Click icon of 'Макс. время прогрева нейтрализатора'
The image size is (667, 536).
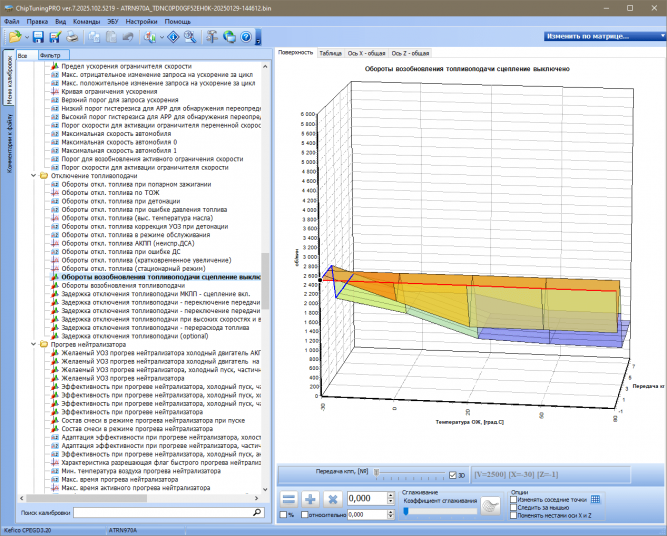[x=54, y=479]
